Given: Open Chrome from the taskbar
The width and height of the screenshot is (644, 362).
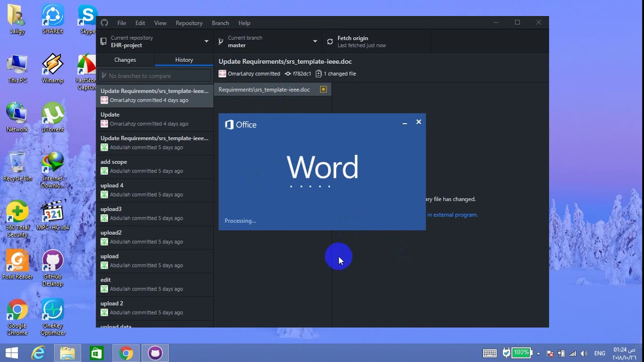Looking at the screenshot, I should [126, 353].
